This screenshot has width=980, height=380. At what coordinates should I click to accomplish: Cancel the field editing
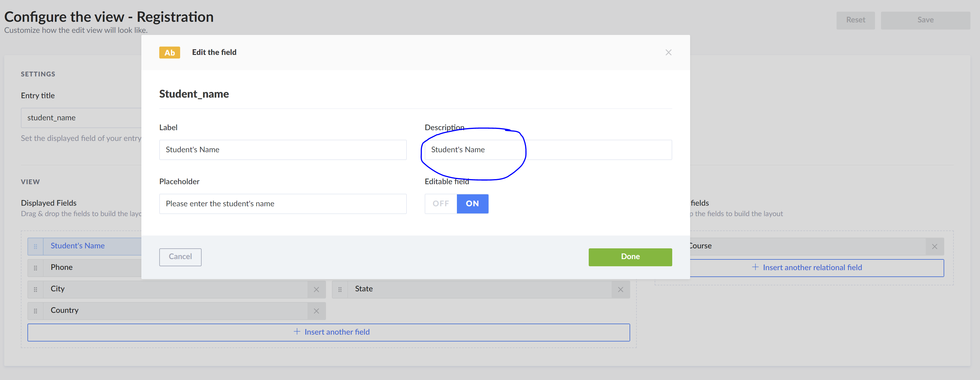coord(180,257)
